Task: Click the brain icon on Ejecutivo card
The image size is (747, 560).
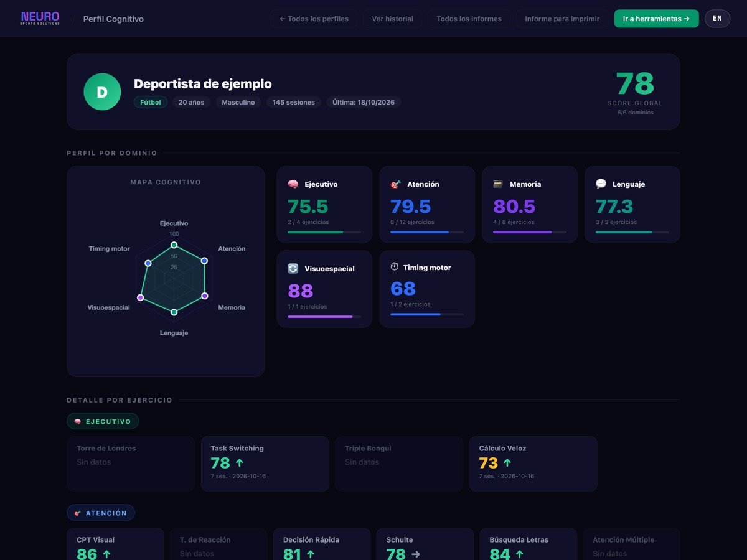Action: pos(293,184)
